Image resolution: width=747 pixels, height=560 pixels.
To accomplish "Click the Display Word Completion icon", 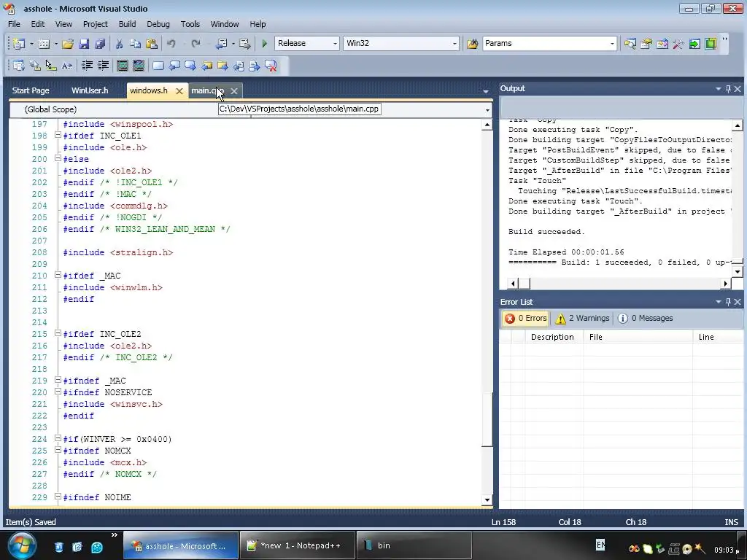I will (67, 66).
